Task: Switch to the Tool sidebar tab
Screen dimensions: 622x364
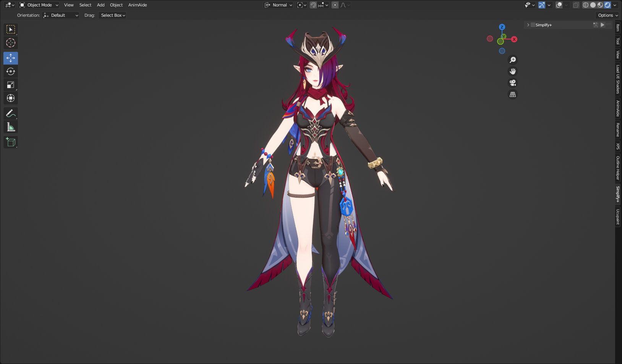Action: tap(618, 41)
